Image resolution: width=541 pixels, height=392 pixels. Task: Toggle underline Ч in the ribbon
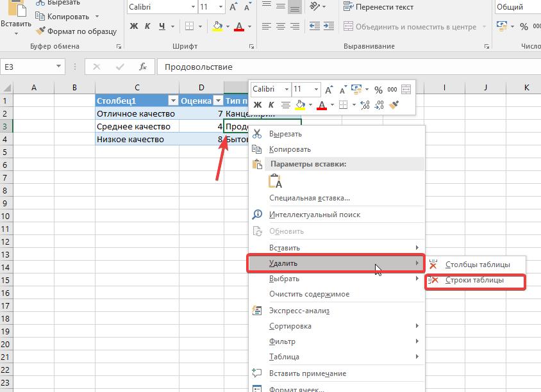(x=162, y=26)
